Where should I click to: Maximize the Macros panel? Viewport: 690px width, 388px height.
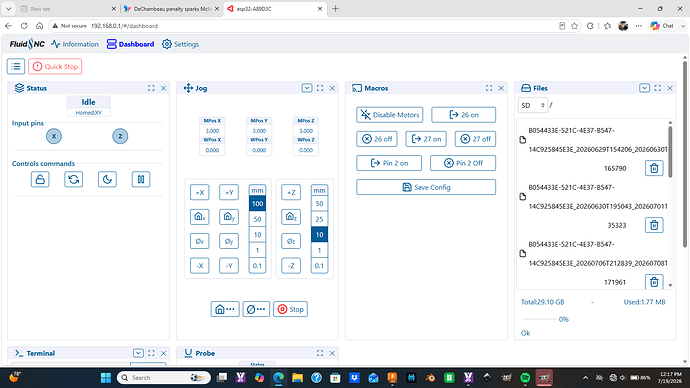coord(489,88)
